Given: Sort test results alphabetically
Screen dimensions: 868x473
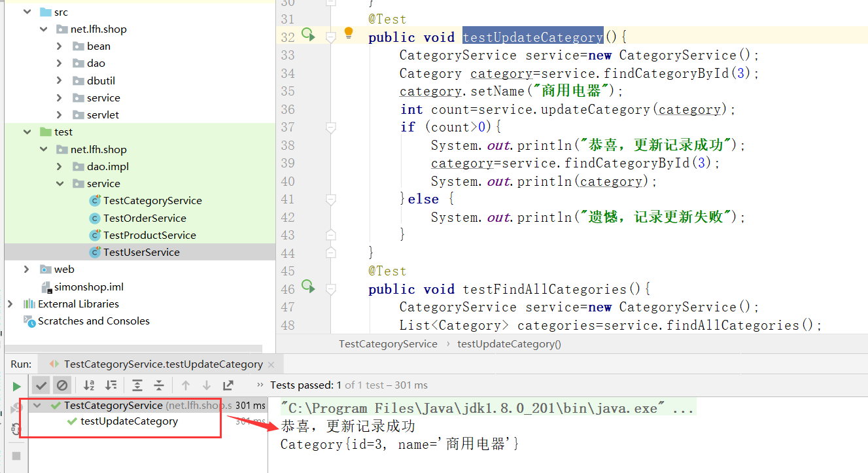Looking at the screenshot, I should coord(89,386).
